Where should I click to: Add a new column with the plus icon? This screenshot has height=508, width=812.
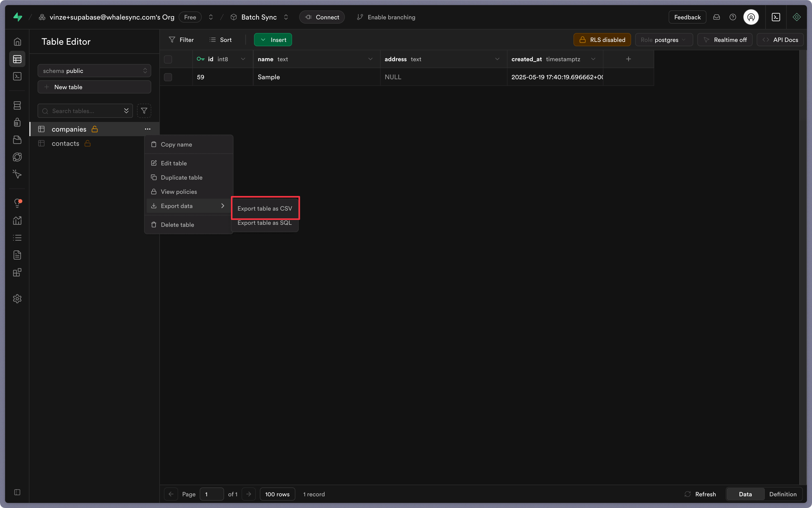tap(629, 59)
